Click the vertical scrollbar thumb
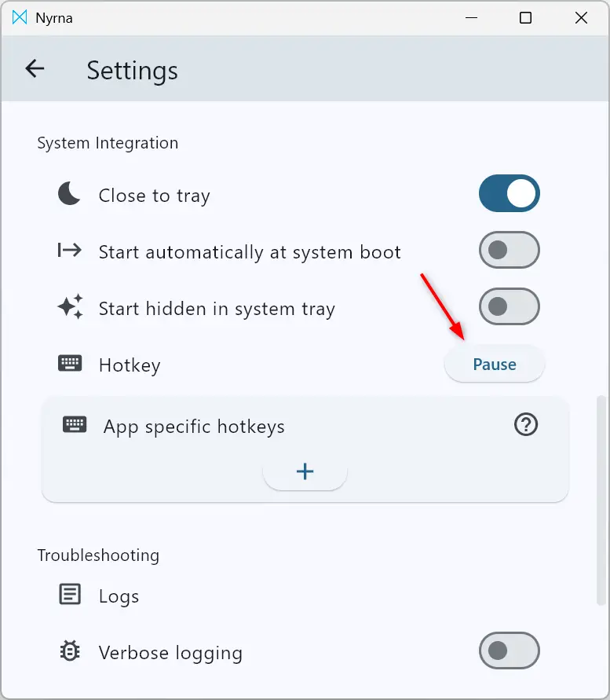 [602, 500]
